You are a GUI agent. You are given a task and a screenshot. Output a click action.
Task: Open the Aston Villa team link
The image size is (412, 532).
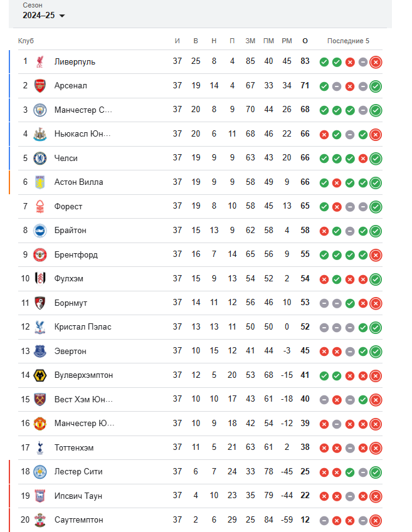(x=79, y=182)
